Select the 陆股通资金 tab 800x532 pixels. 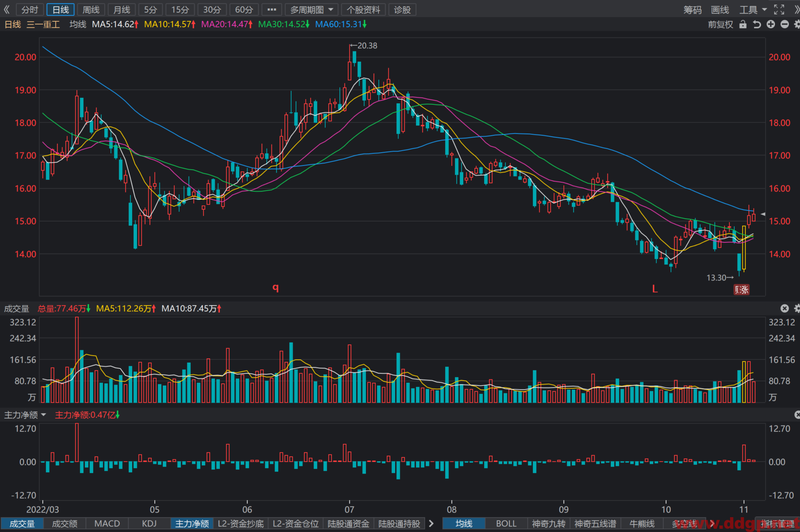click(349, 524)
